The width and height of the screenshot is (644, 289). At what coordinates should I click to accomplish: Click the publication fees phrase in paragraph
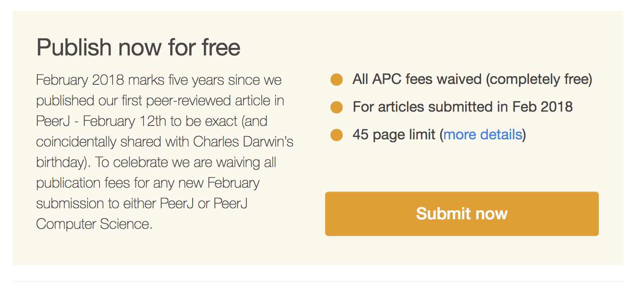[x=83, y=183]
